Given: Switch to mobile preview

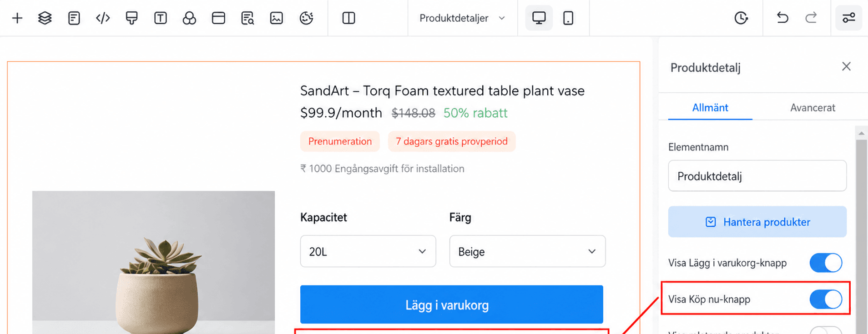Looking at the screenshot, I should [x=568, y=18].
